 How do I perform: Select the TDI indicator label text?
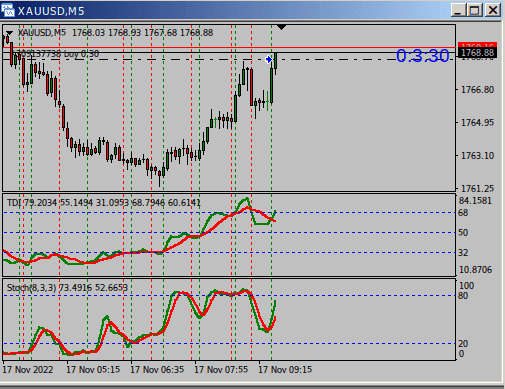[x=103, y=203]
